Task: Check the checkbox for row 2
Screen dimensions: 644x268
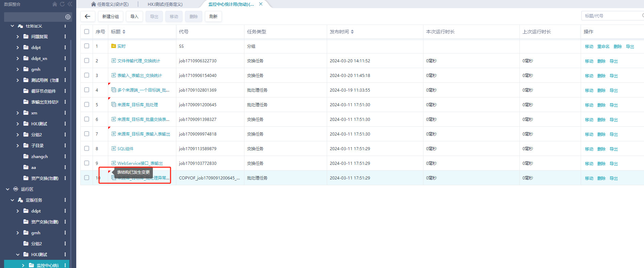Action: (x=87, y=61)
